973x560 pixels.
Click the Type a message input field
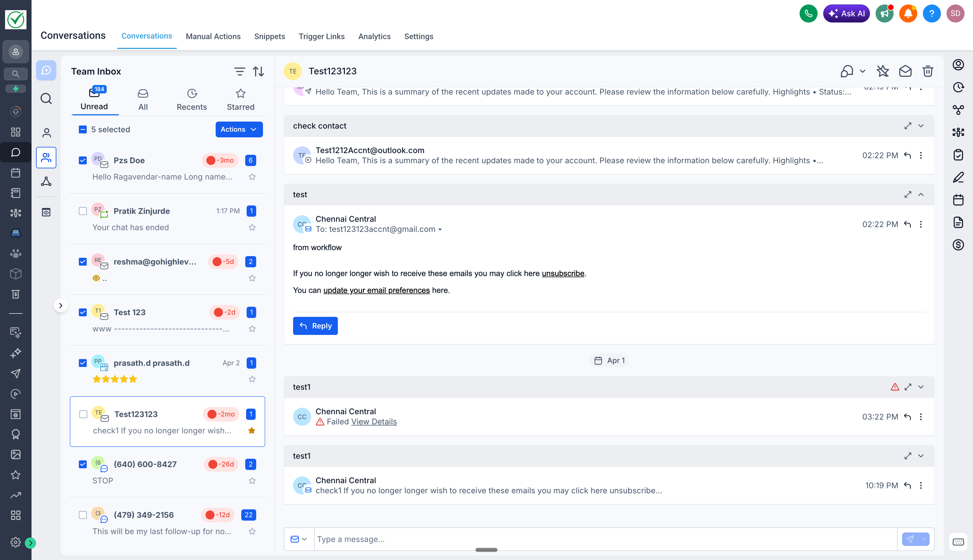pyautogui.click(x=604, y=539)
